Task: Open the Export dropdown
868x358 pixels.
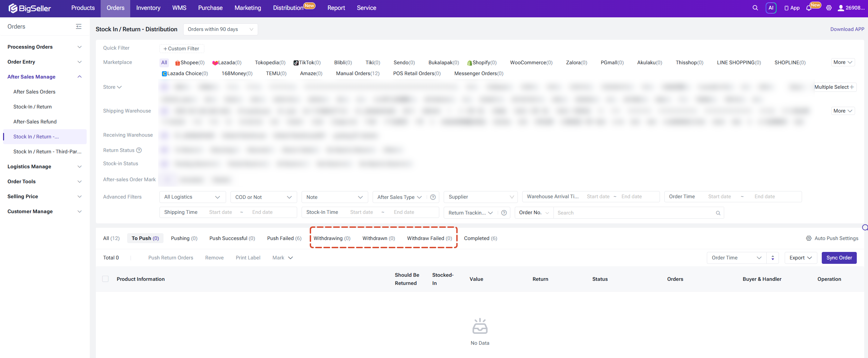Action: click(801, 258)
